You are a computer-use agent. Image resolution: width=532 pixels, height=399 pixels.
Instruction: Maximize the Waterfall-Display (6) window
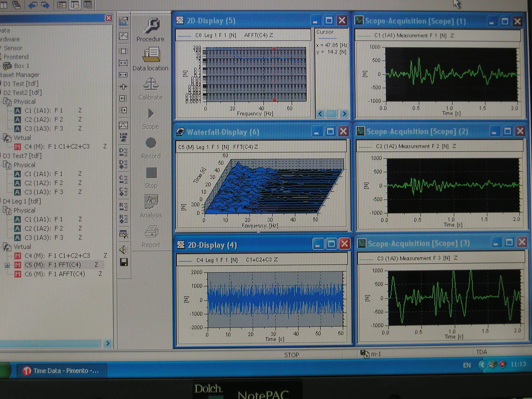(330, 131)
